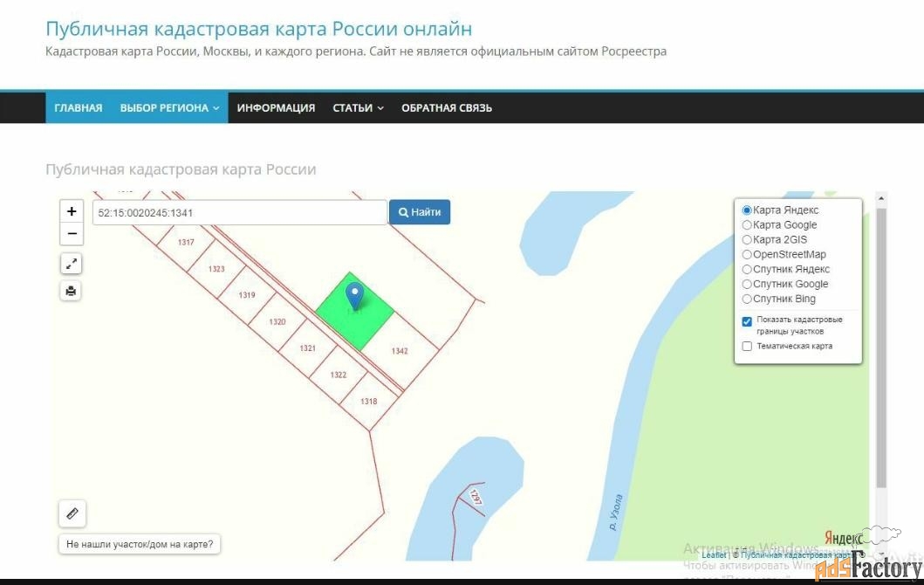Image resolution: width=924 pixels, height=585 pixels.
Task: Open the Статьи dropdown menu
Action: (x=358, y=108)
